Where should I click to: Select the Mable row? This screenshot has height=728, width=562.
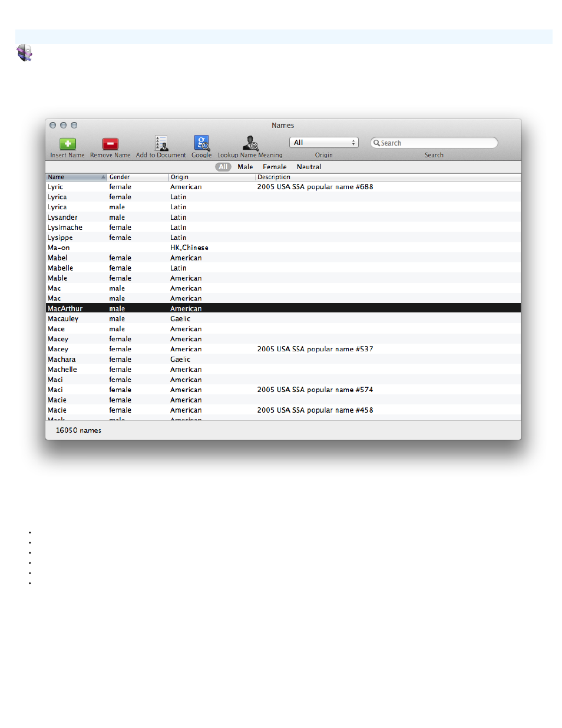tap(283, 278)
